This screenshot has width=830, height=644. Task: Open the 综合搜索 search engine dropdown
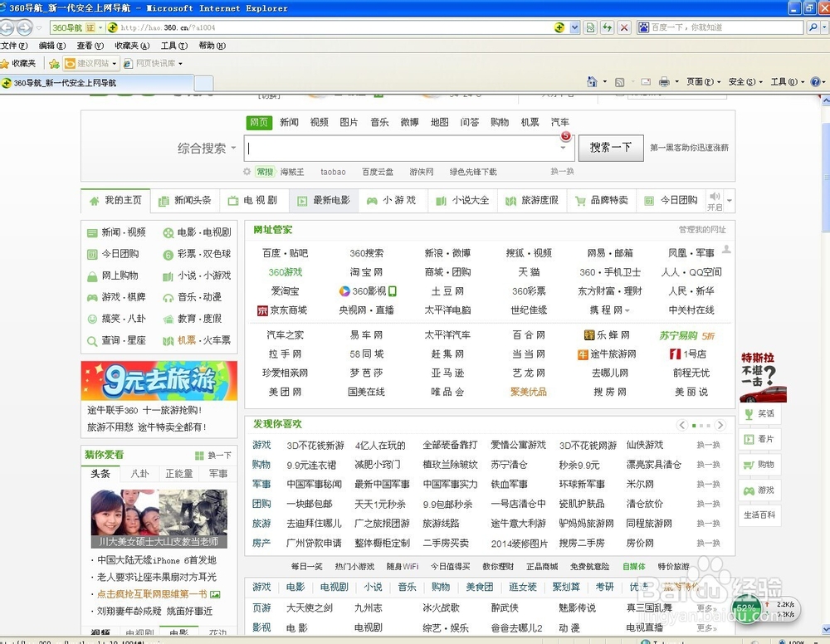[207, 149]
